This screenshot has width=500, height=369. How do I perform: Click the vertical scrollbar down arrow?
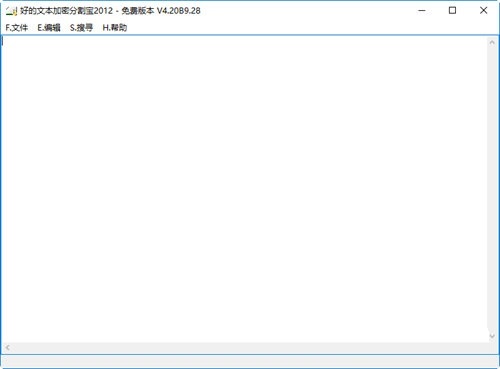[x=492, y=336]
